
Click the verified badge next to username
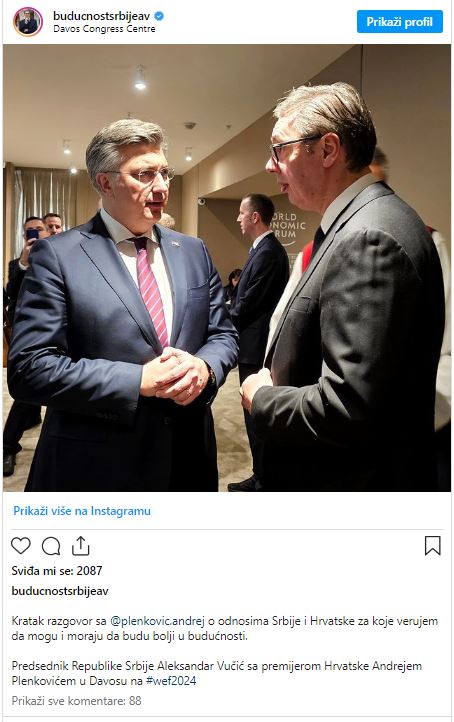pyautogui.click(x=159, y=16)
